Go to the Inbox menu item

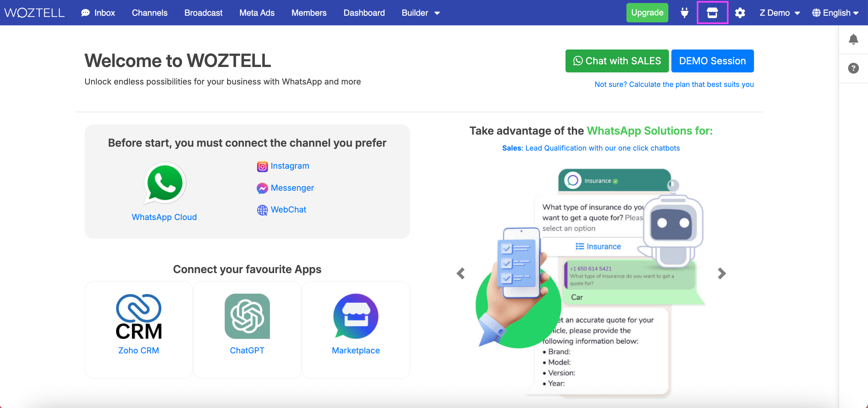coord(98,13)
